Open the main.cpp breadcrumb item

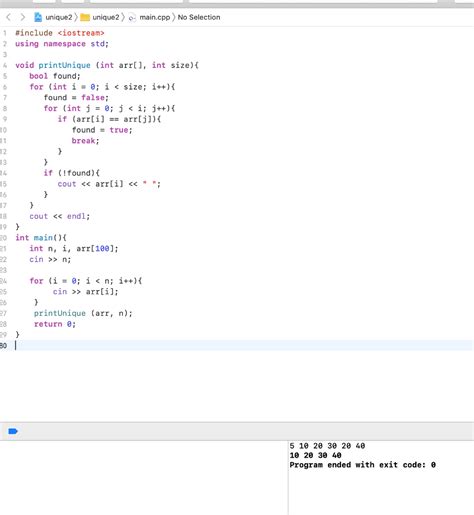(x=155, y=17)
